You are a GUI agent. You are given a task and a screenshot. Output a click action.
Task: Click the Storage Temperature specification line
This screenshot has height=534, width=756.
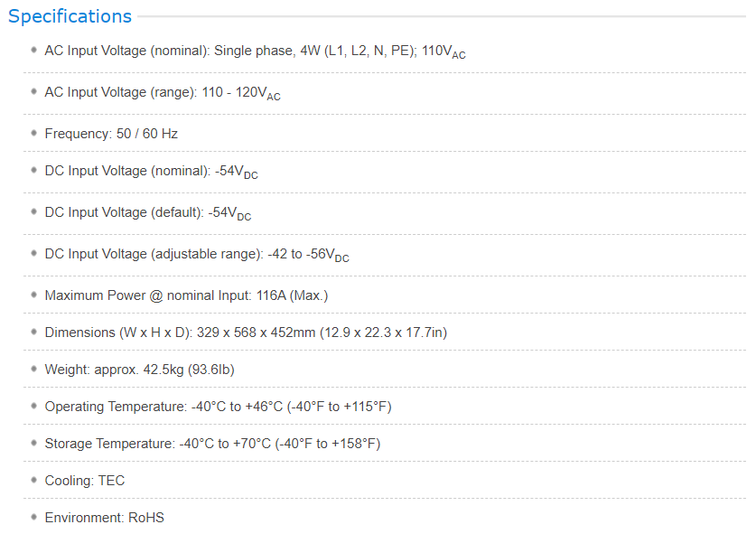coord(212,444)
